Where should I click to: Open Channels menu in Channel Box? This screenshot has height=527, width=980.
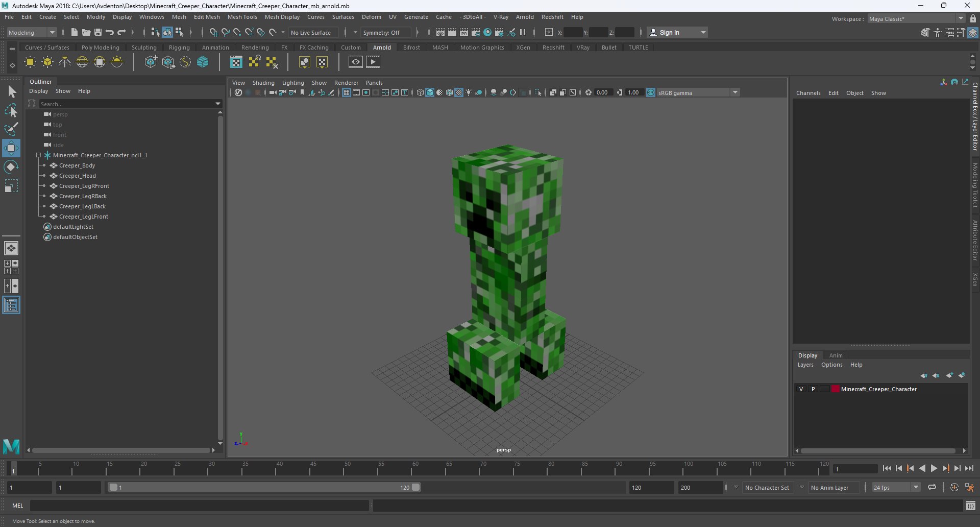tap(808, 93)
